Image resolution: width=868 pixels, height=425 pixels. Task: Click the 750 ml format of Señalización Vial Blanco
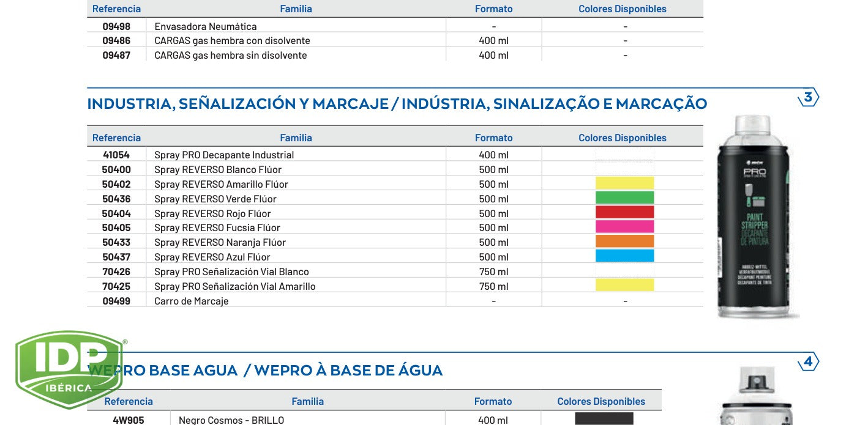[494, 272]
